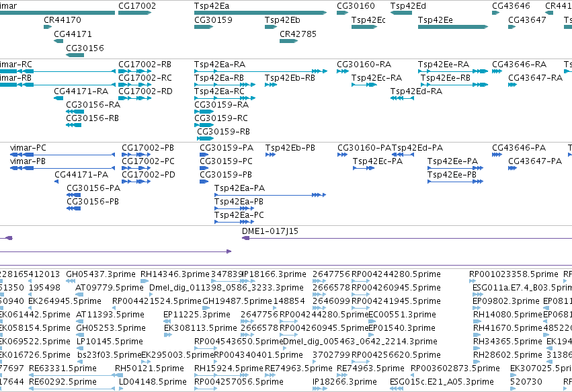Open protein CG43647-PA
The image size is (572, 392).
(535, 161)
